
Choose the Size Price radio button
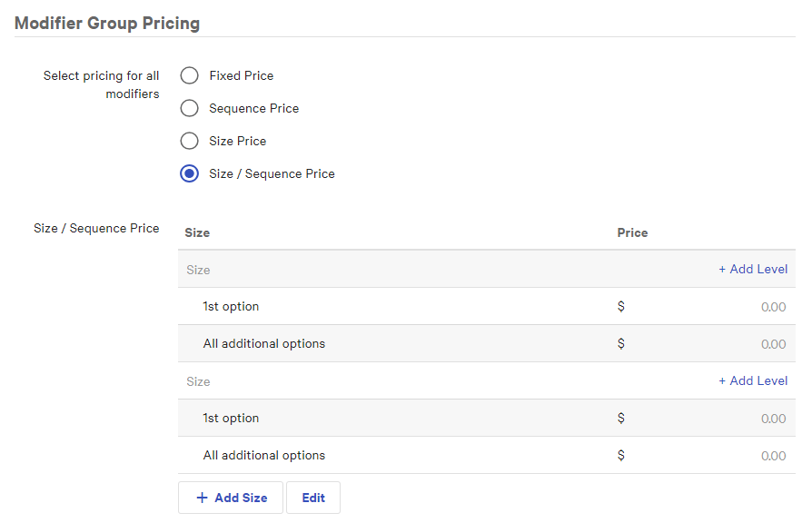(189, 141)
